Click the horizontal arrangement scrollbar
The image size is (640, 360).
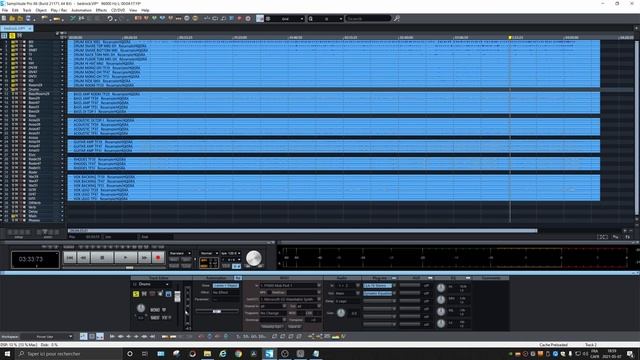pos(302,231)
